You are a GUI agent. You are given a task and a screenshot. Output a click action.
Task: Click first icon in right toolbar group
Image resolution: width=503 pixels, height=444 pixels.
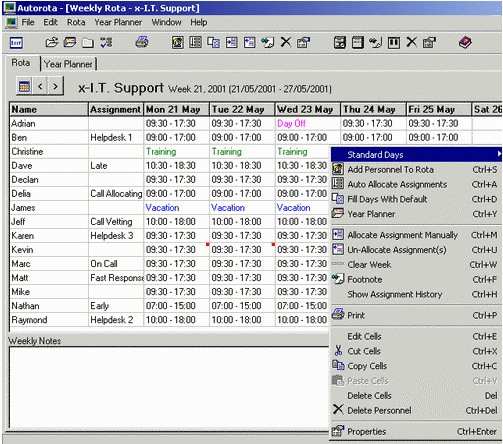coord(340,42)
